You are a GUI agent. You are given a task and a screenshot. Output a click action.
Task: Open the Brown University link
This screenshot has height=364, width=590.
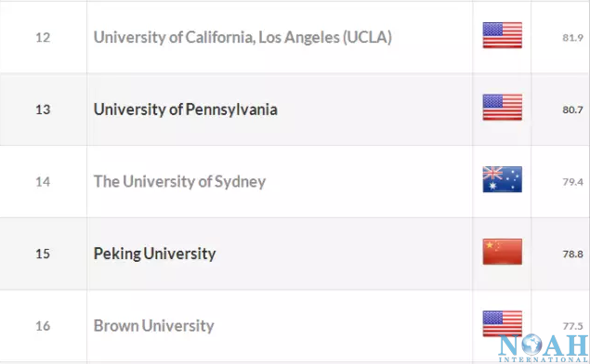(x=154, y=326)
